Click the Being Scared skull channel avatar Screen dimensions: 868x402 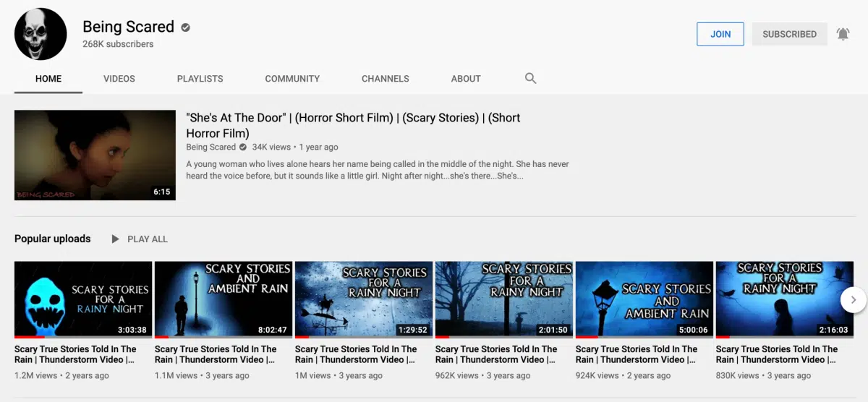tap(41, 34)
